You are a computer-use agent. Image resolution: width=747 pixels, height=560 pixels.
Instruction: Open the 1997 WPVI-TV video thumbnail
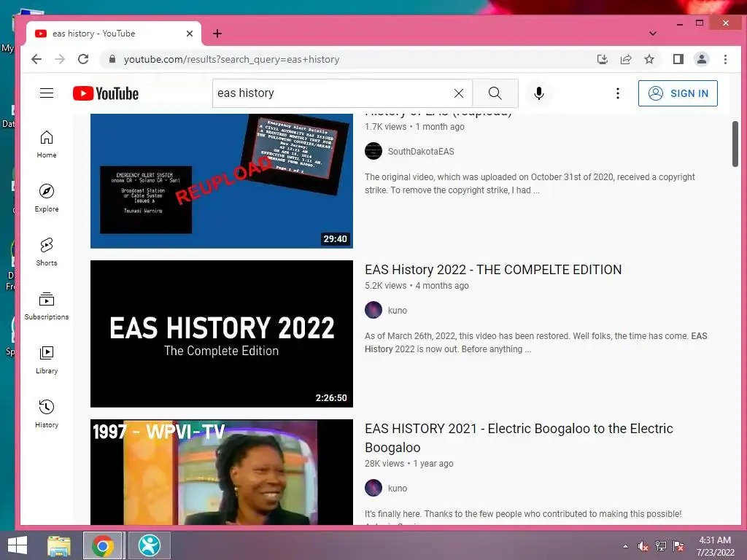tap(222, 472)
